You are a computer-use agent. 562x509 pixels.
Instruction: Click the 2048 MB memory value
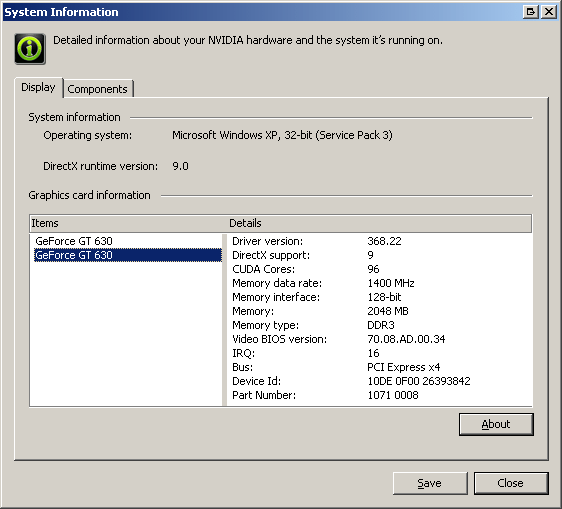coord(388,311)
